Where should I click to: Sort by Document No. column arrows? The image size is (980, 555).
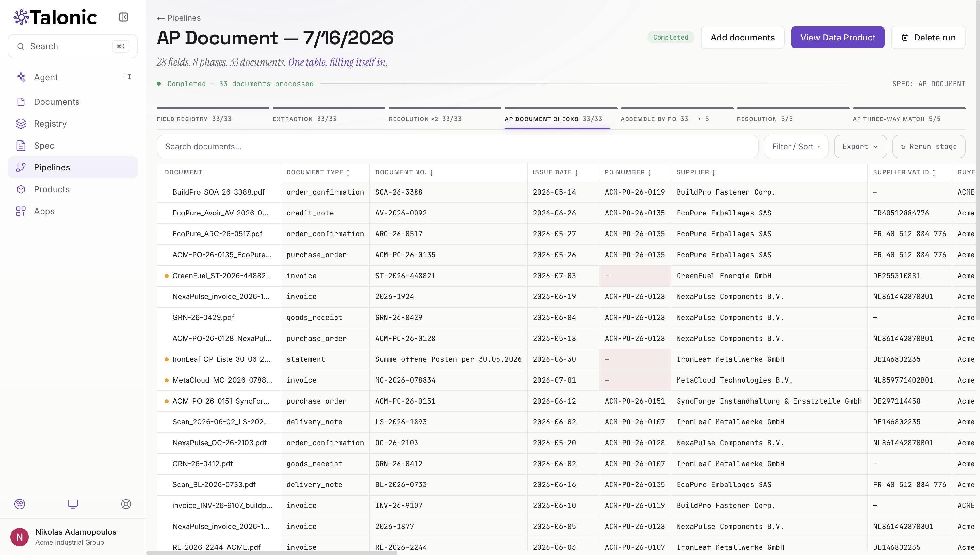(431, 173)
